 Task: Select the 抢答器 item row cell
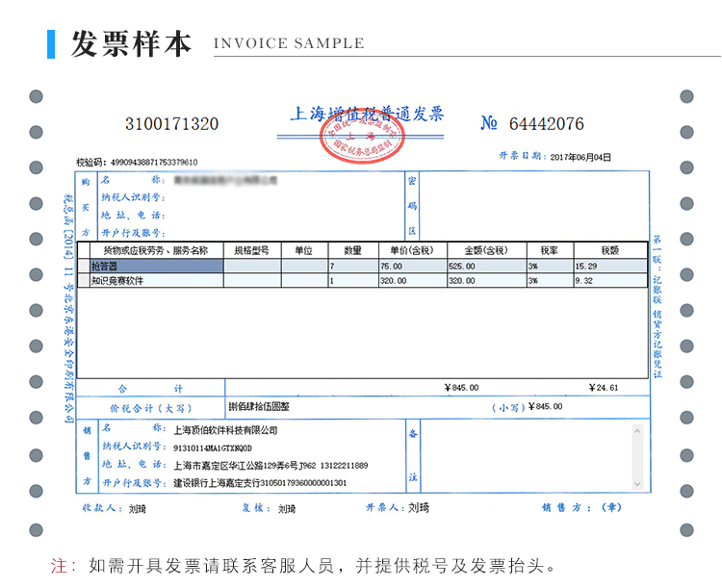tap(156, 266)
